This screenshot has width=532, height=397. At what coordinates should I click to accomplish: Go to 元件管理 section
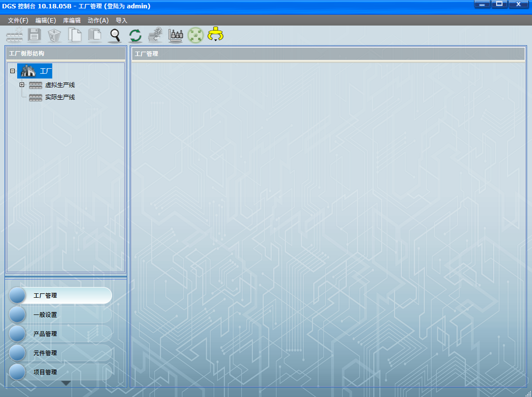45,353
